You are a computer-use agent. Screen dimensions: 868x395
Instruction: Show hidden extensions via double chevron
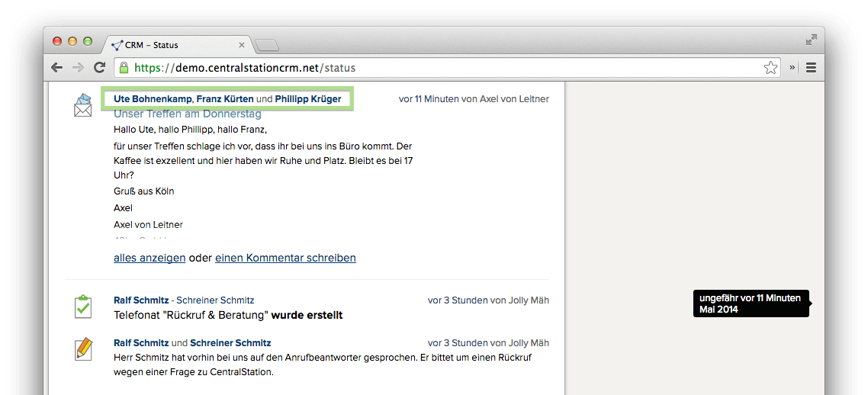[792, 68]
